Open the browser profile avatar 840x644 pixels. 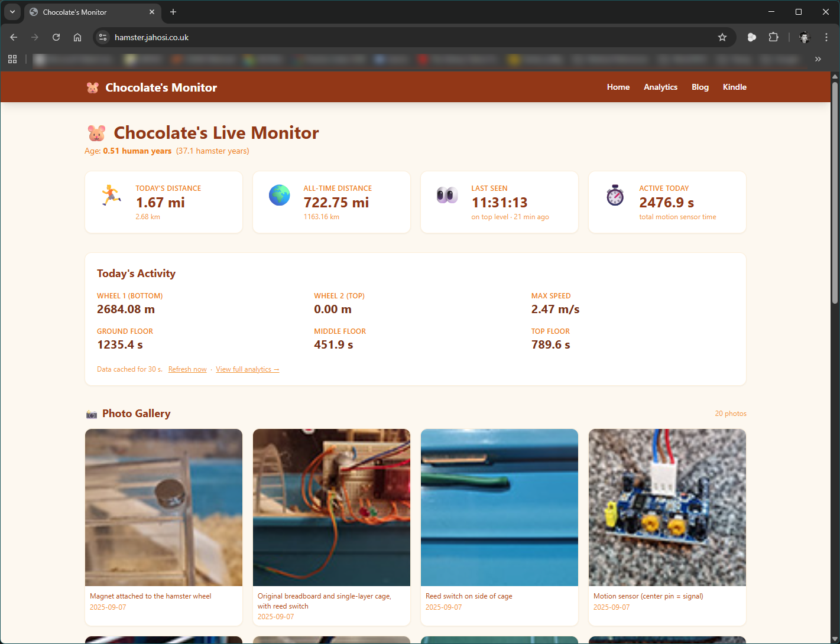[805, 37]
